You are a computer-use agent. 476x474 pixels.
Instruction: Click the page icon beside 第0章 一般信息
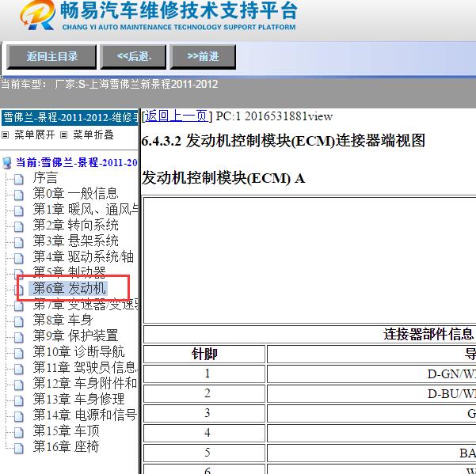click(x=19, y=195)
